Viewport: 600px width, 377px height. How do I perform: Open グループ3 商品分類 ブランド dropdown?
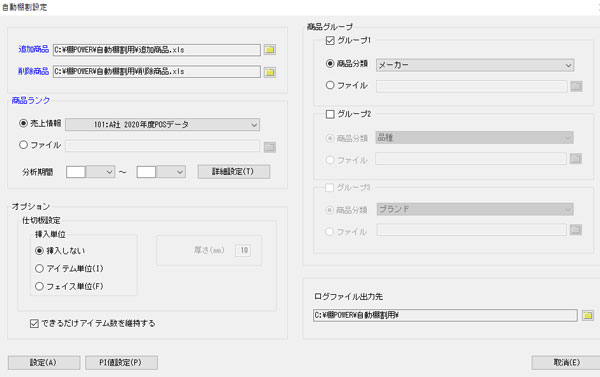[x=475, y=209]
